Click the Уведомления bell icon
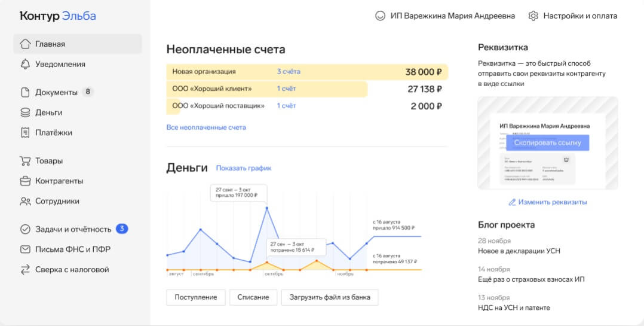This screenshot has width=644, height=326. pos(25,64)
